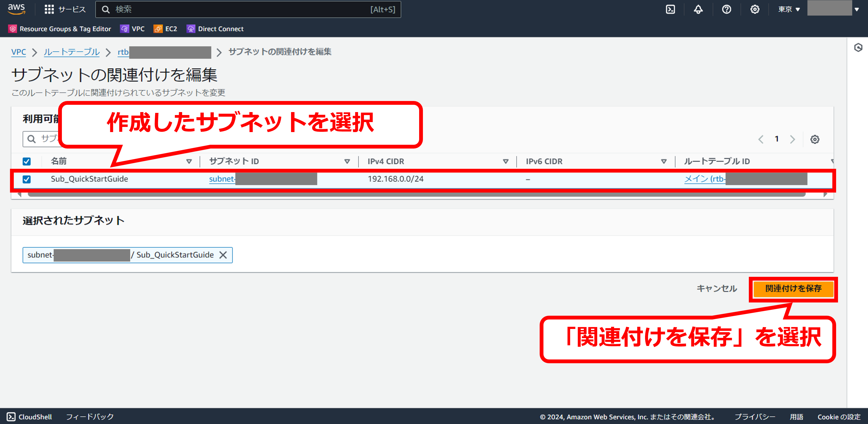
Task: Uncheck the Sub_QuickStartGuide row checkbox
Action: [x=27, y=179]
